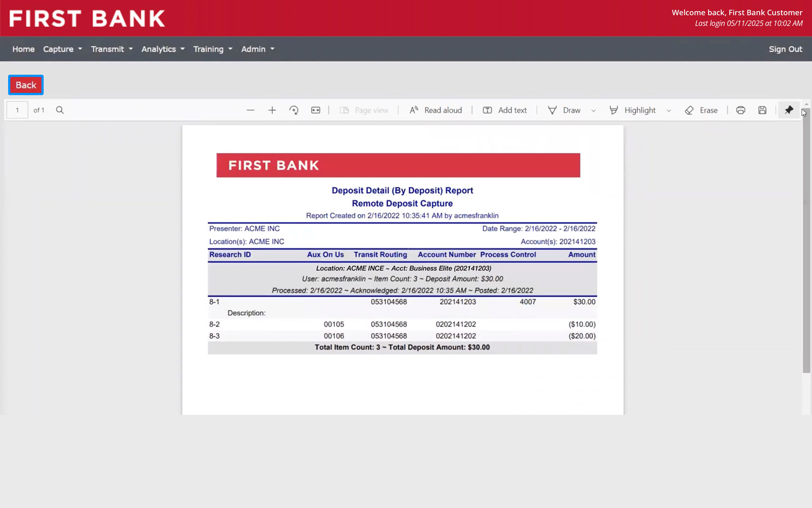Click the 'Account Number' column header
Image resolution: width=812 pixels, height=508 pixels.
[x=446, y=255]
